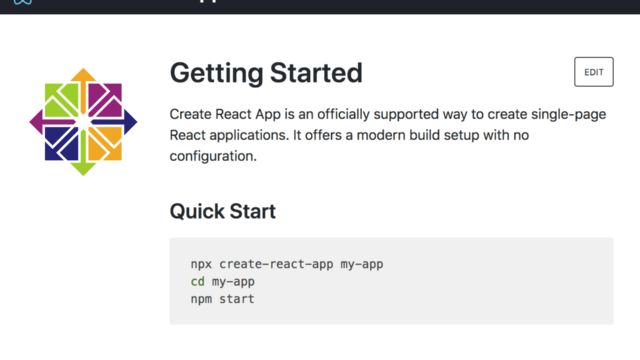Click the cd my-app code line
The width and height of the screenshot is (640, 360).
223,282
